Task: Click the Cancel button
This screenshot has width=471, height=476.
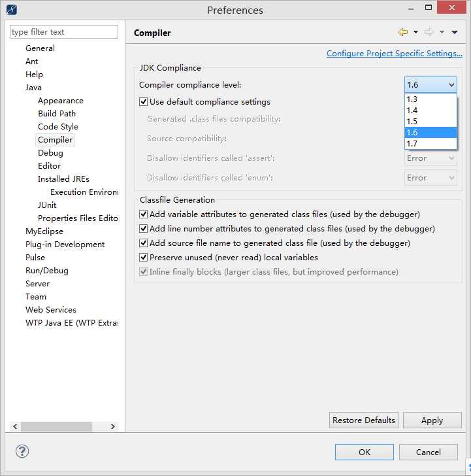Action: pos(429,452)
